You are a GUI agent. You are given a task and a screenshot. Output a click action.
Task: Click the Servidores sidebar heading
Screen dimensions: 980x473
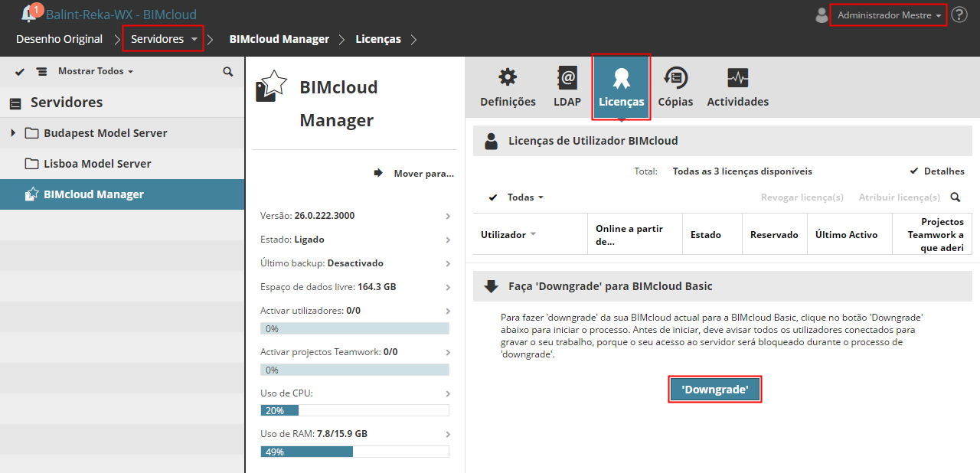67,103
